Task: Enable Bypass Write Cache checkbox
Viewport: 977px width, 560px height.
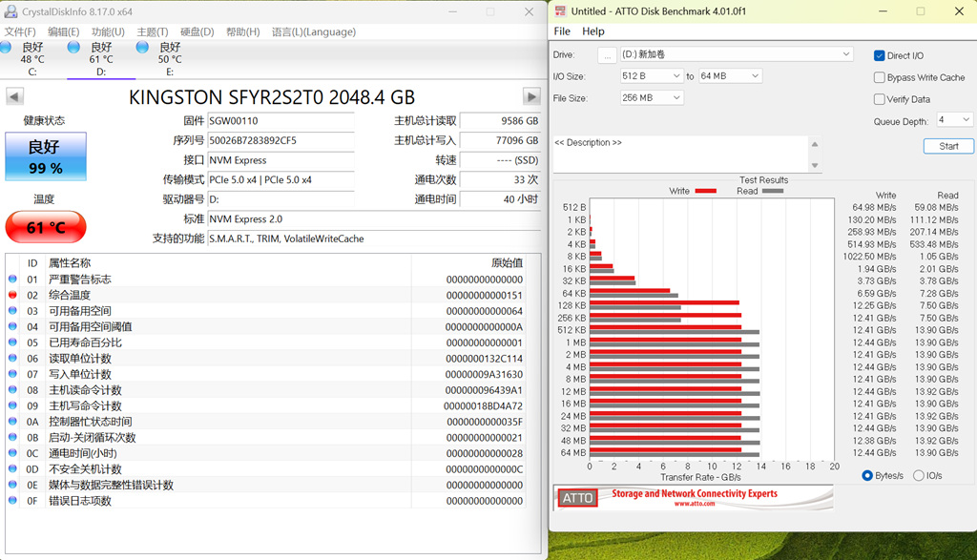Action: [x=879, y=77]
